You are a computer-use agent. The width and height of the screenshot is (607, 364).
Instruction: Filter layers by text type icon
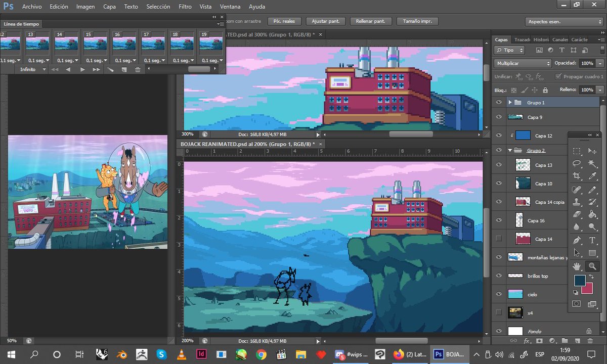pos(561,51)
